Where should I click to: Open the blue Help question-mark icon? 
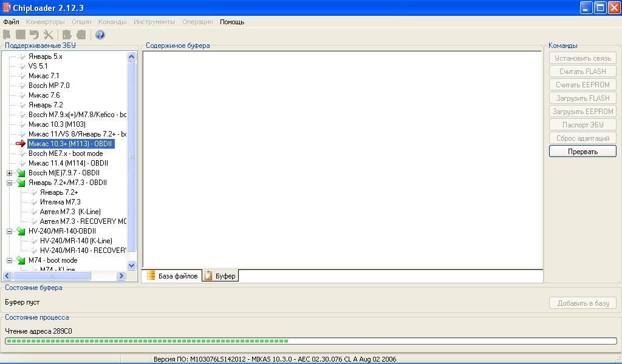click(x=100, y=35)
